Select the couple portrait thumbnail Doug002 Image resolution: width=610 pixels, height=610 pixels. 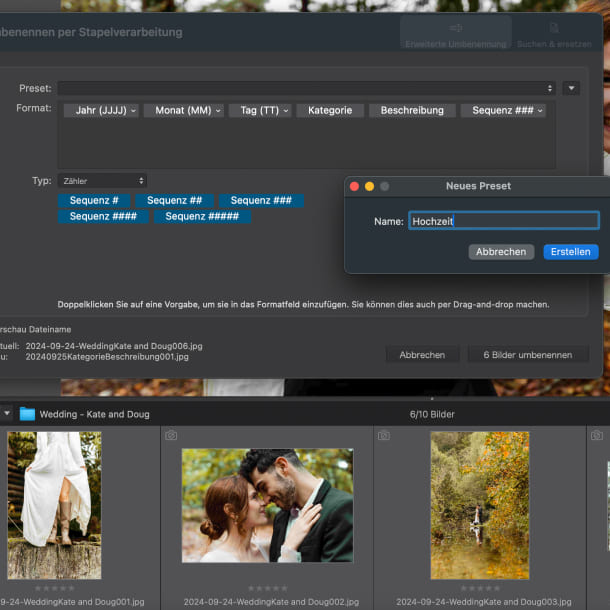tap(267, 505)
